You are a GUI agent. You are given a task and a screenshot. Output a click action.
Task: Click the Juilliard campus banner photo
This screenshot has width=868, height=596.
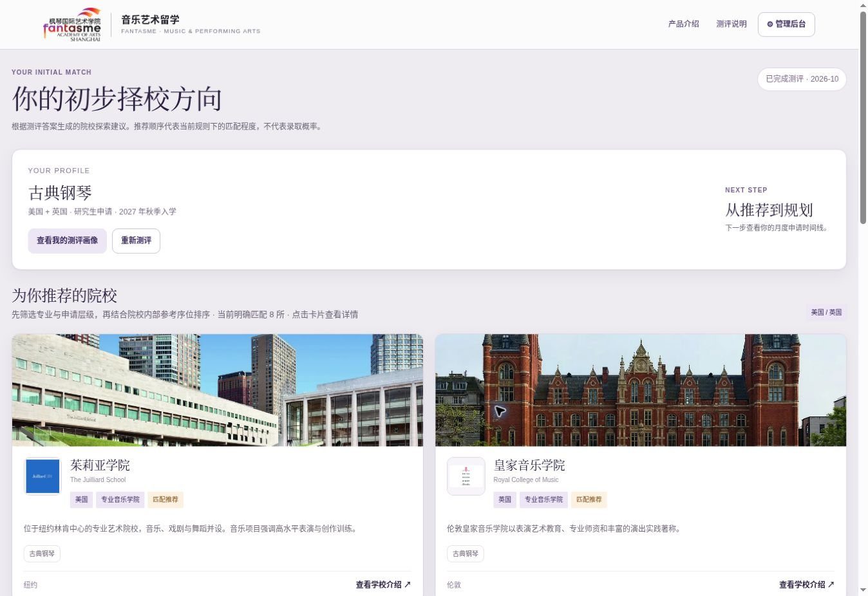[218, 390]
